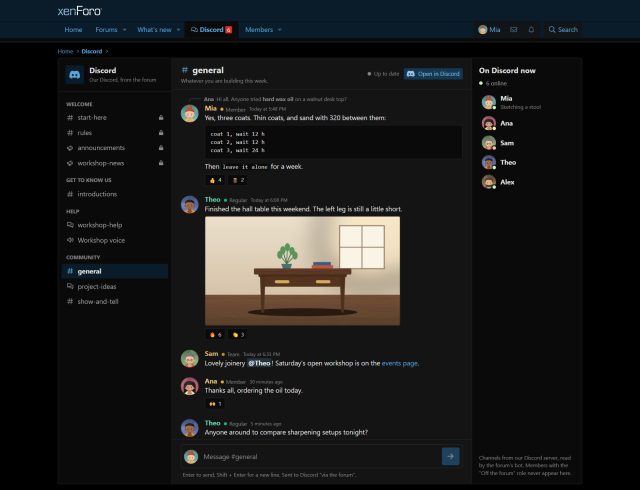
Task: Click the Open in Discord button
Action: 433,74
